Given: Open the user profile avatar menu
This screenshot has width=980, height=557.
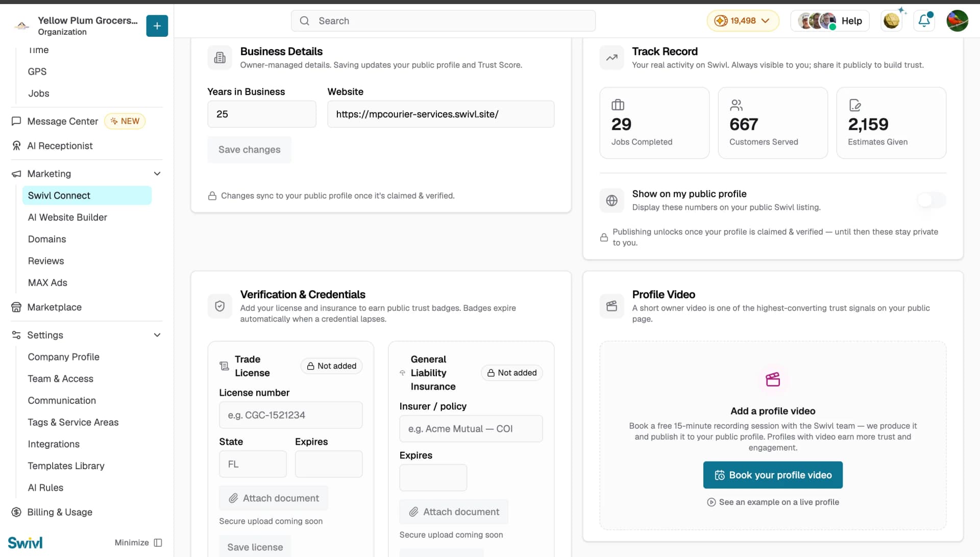Looking at the screenshot, I should point(957,21).
